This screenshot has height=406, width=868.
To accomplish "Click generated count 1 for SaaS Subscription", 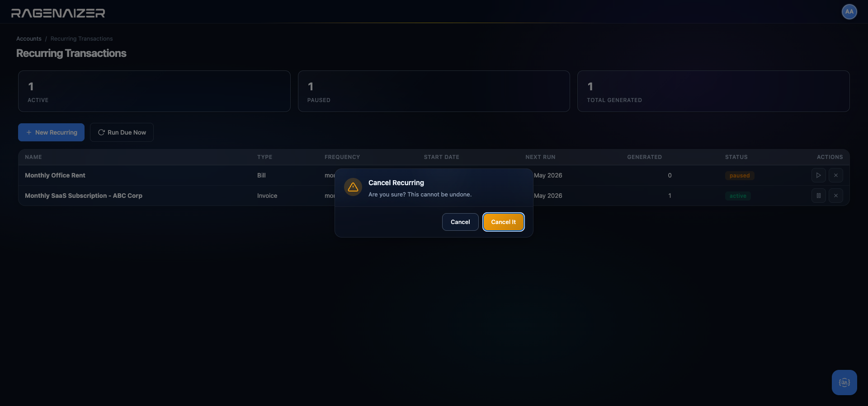I will coord(670,196).
